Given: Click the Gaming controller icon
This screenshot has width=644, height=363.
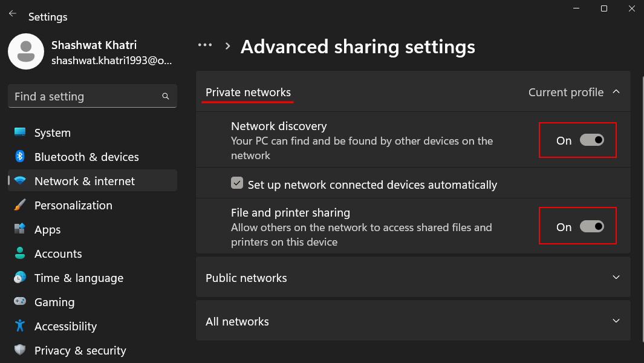Looking at the screenshot, I should tap(20, 302).
